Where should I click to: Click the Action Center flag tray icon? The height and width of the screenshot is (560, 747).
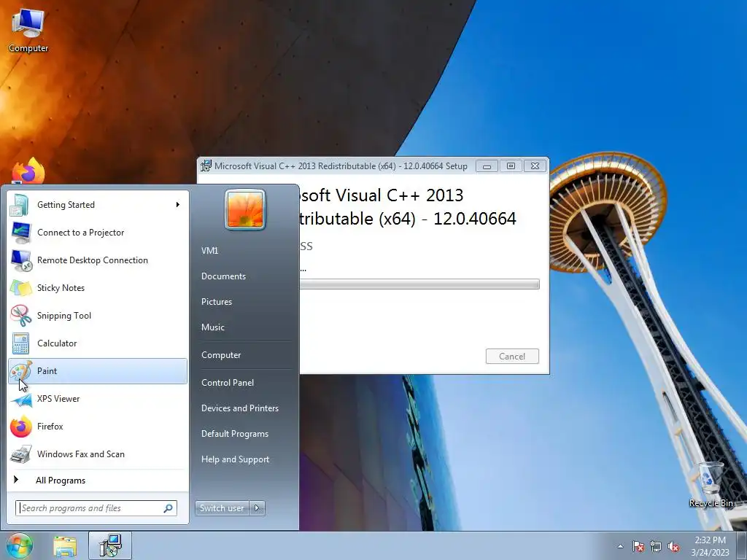click(x=638, y=546)
